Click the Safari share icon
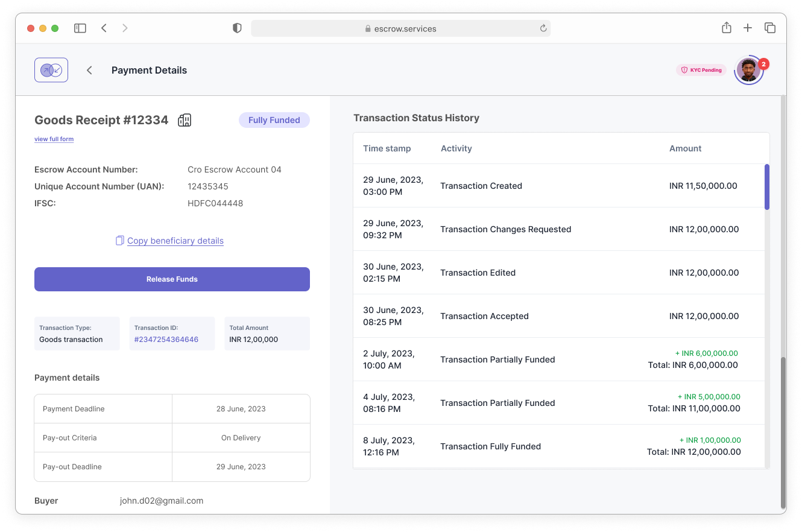The image size is (802, 532). coord(727,28)
